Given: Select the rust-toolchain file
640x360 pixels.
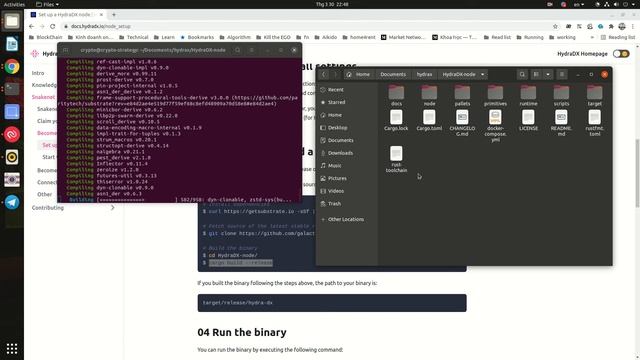Looking at the screenshot, I should 396,159.
